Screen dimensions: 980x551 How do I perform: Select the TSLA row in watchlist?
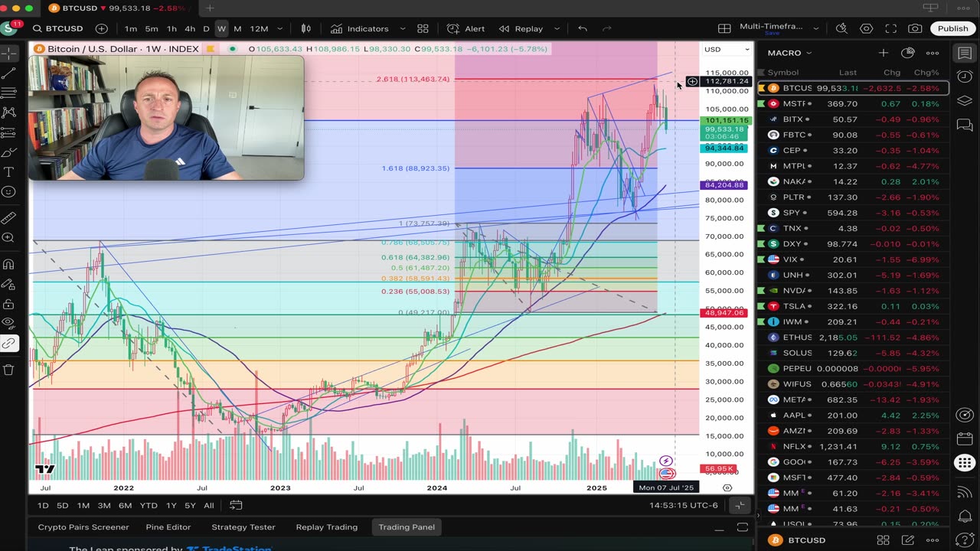point(854,306)
